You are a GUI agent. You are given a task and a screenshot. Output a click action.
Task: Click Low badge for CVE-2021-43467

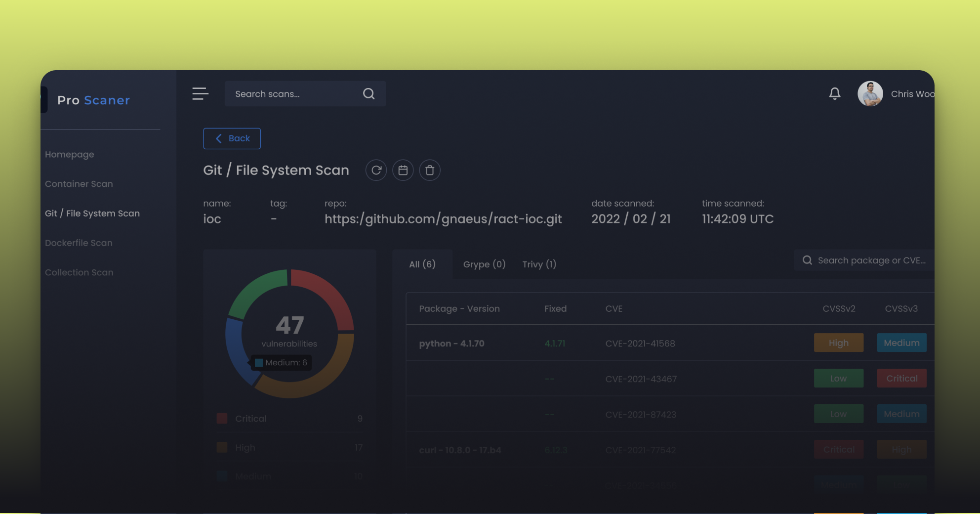[839, 378]
